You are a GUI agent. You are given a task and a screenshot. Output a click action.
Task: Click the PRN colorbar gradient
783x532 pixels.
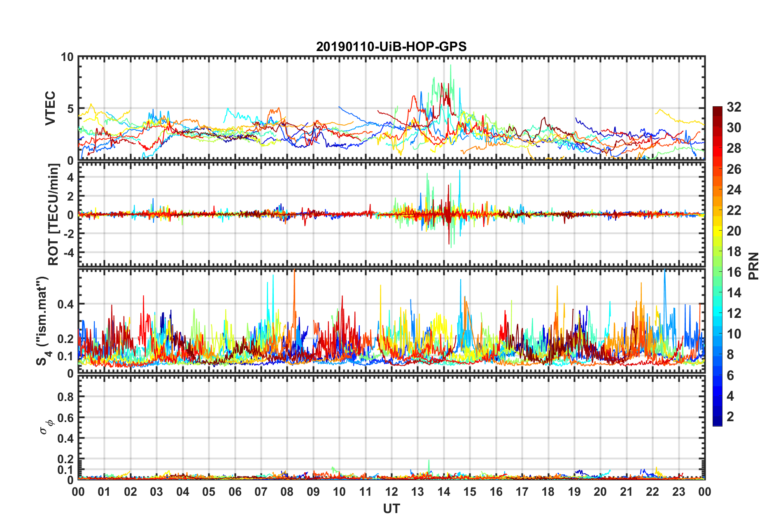718,266
